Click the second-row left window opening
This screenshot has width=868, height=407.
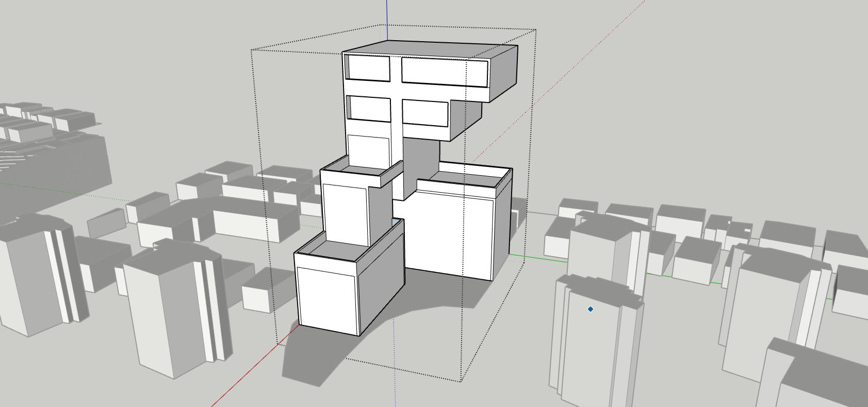[369, 108]
